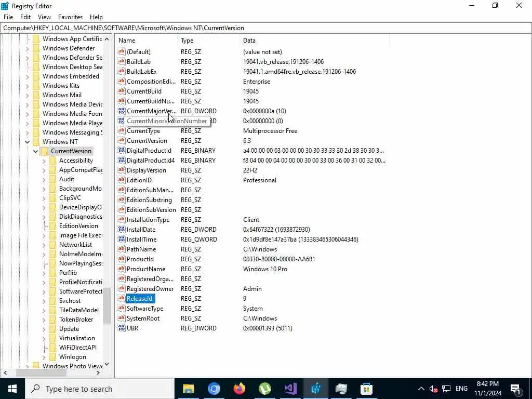
Task: Collapse the Windows NT tree node
Action: tap(27, 142)
